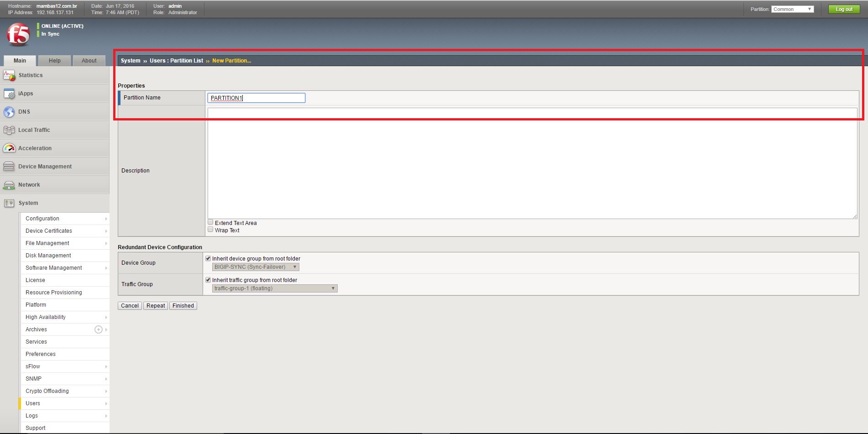
Task: Switch to the Help tab
Action: (55, 61)
